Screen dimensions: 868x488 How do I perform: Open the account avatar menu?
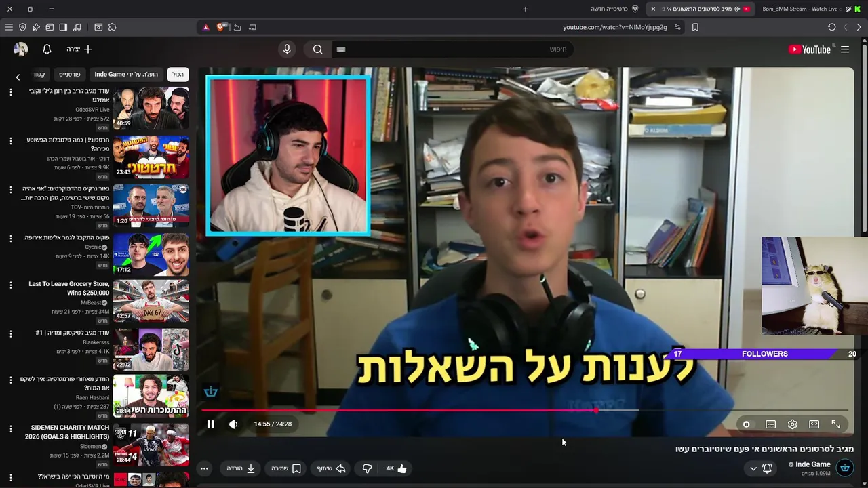pos(20,49)
